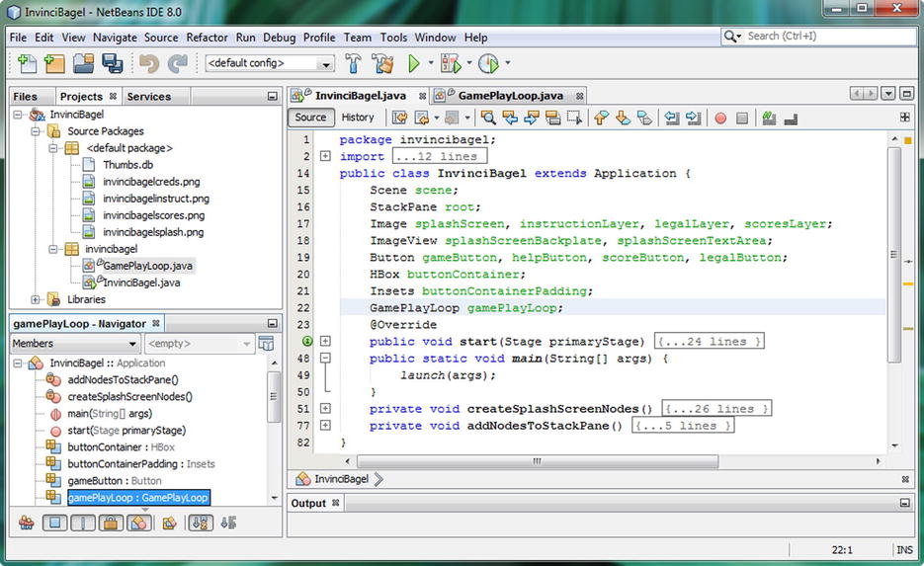Click the New File toolbar icon

click(28, 63)
